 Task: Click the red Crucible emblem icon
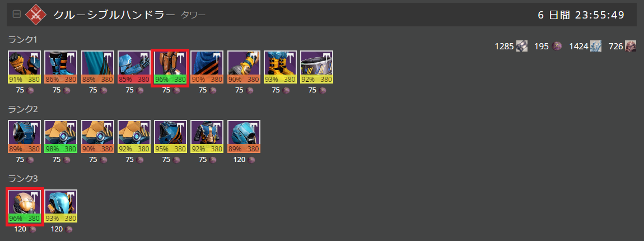[x=36, y=15]
